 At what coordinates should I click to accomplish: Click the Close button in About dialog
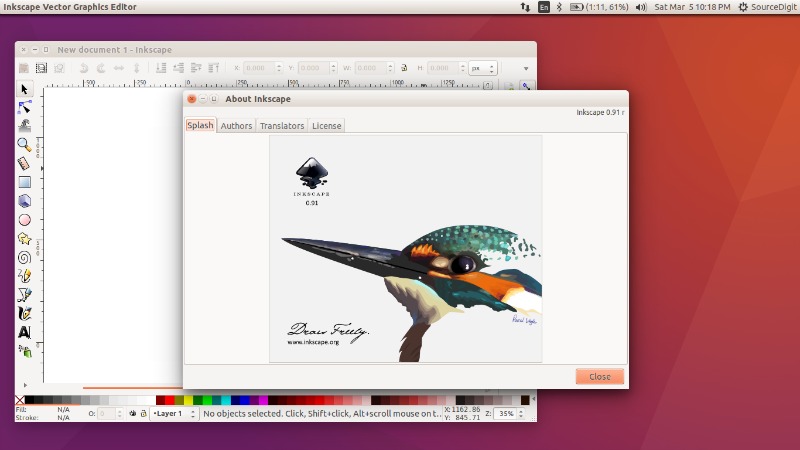point(599,377)
